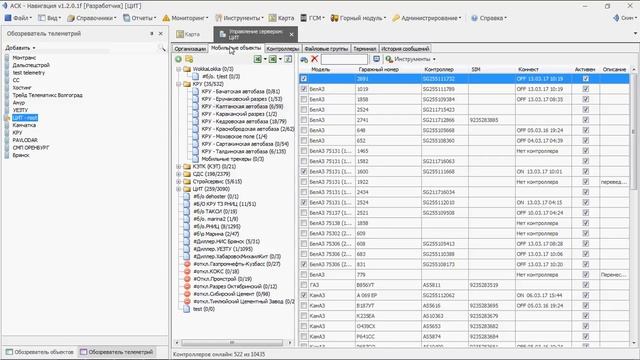The height and width of the screenshot is (360, 640).
Task: Click the vehicle search icon in table toolbar
Action: coord(304,60)
